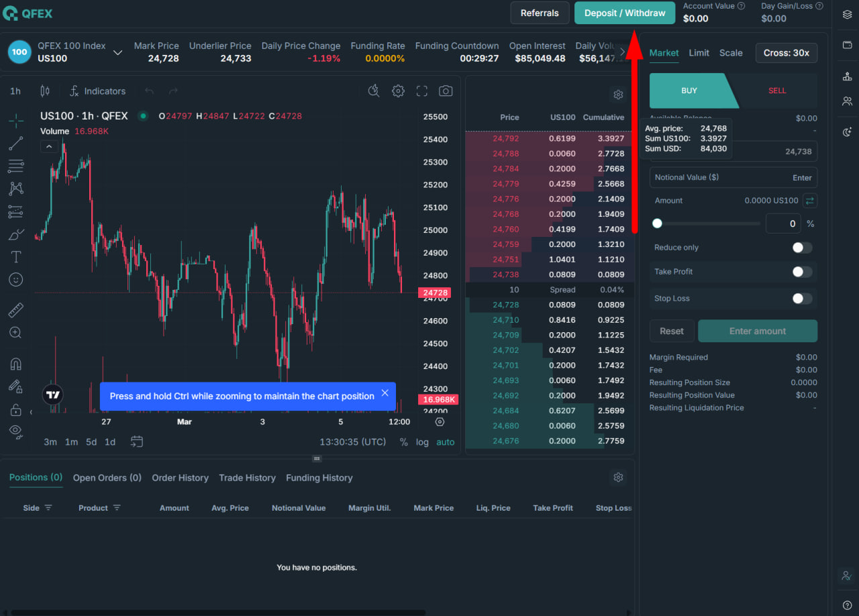Viewport: 859px width, 616px height.
Task: Select the ruler measure tool
Action: (x=16, y=309)
